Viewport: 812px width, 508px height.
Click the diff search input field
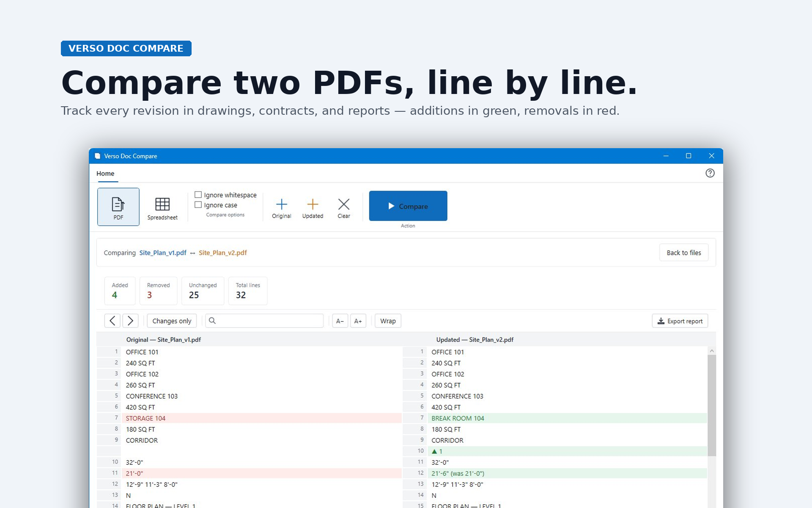coord(264,321)
